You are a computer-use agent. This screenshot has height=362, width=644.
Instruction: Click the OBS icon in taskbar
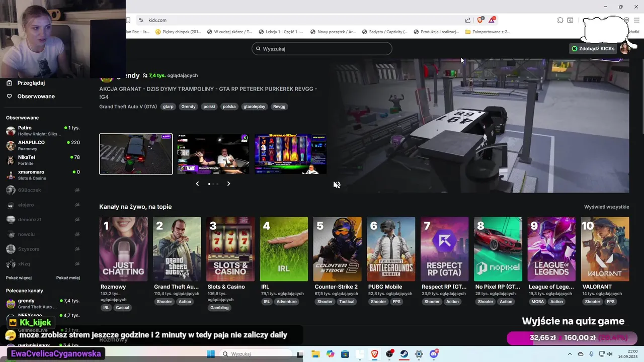389,354
